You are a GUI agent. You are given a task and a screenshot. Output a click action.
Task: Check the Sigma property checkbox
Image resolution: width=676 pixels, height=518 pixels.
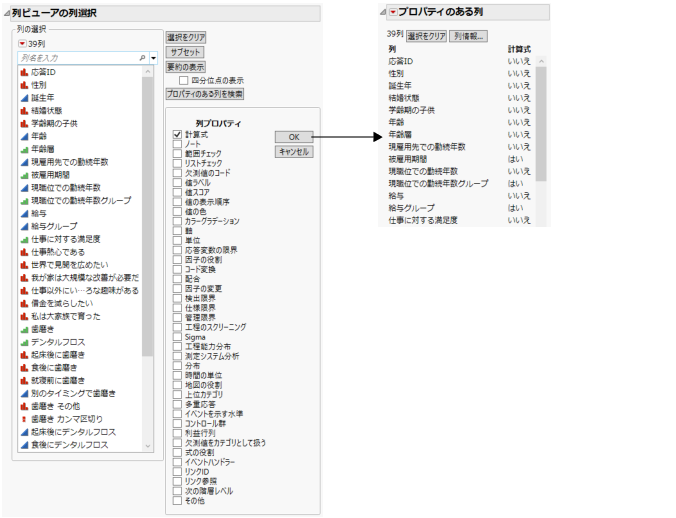pyautogui.click(x=177, y=337)
